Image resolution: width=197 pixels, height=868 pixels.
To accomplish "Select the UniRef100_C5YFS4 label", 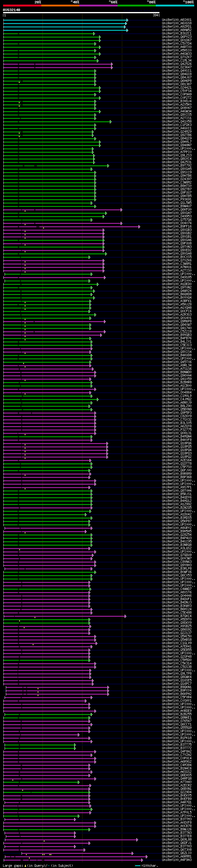I will click(177, 91).
